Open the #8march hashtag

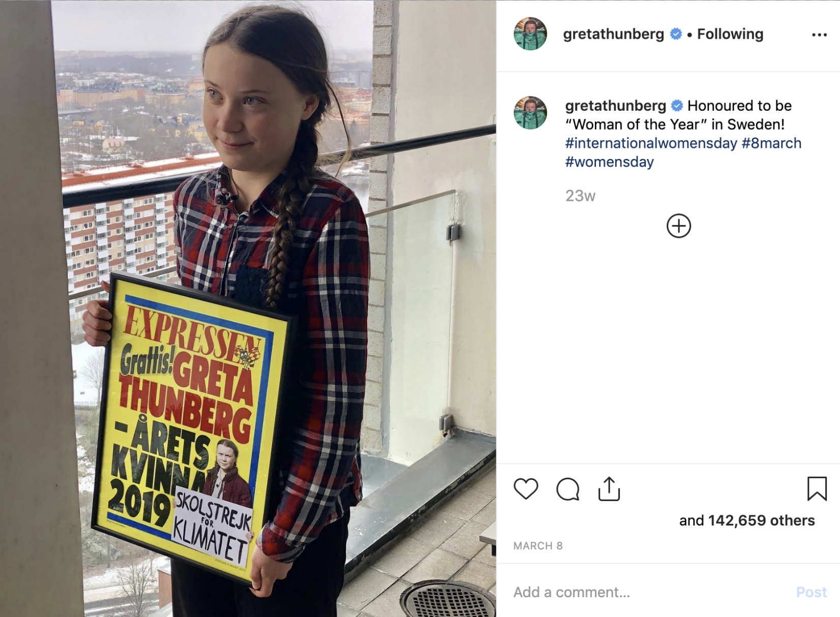771,143
